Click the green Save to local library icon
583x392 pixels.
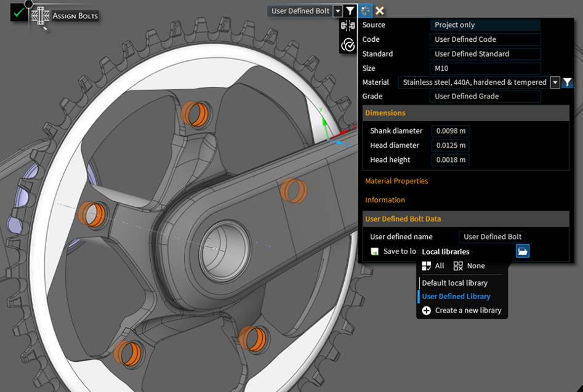pyautogui.click(x=375, y=252)
